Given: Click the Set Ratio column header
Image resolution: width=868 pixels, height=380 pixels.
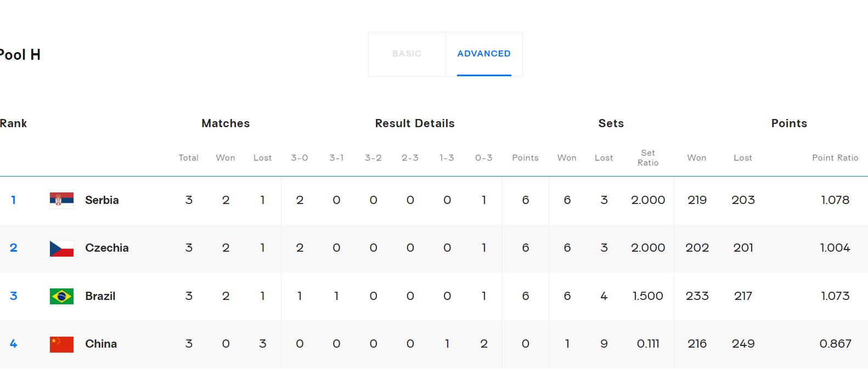Looking at the screenshot, I should click(x=648, y=158).
